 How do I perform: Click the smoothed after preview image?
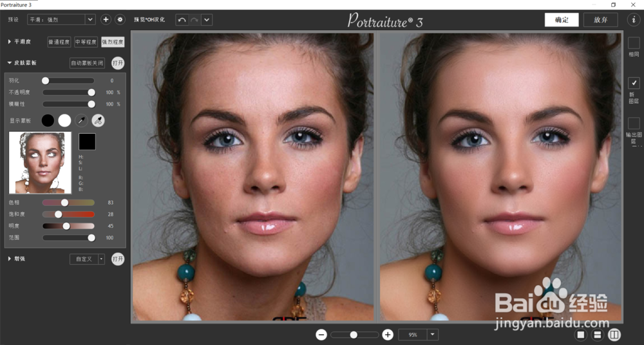(500, 177)
